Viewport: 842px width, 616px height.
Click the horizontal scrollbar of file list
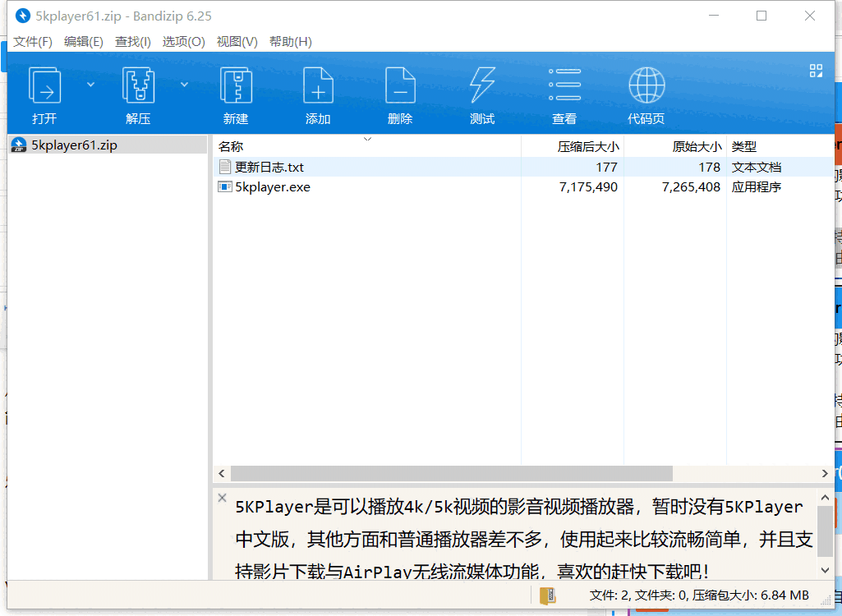pos(451,474)
